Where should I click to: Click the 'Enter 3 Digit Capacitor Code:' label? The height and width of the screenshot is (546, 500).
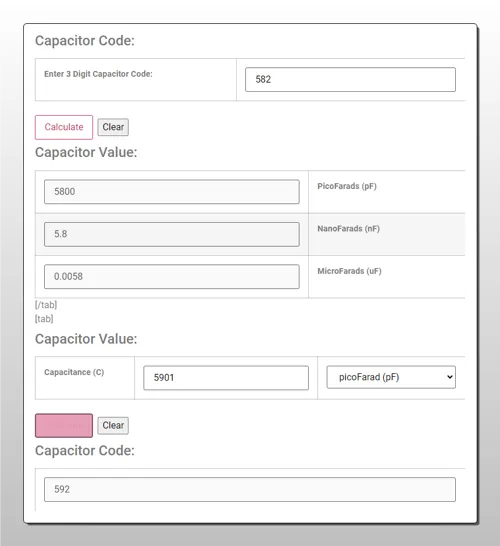98,74
